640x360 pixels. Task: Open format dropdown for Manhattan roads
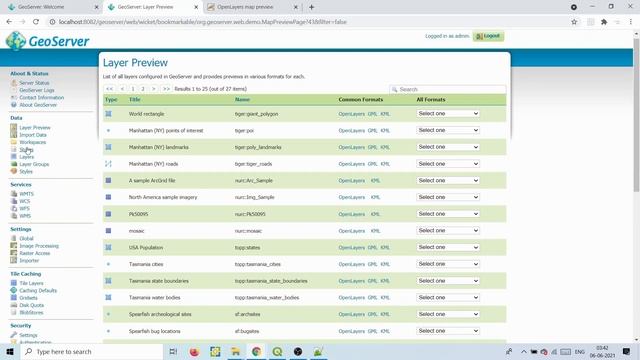(448, 164)
